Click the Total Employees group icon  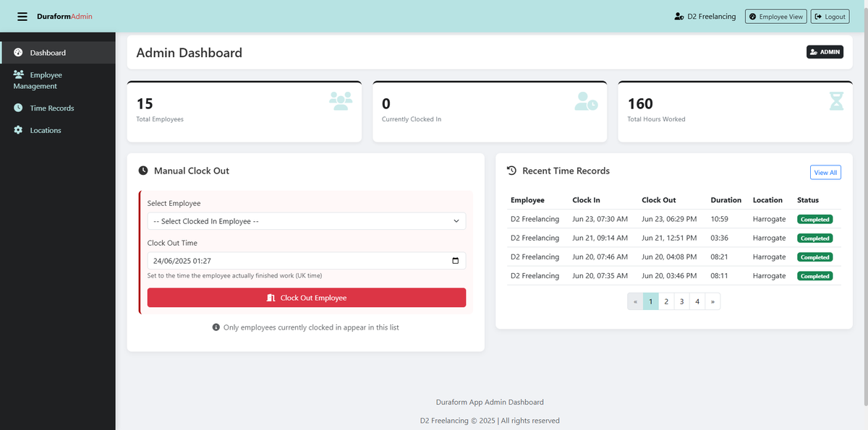coord(341,100)
